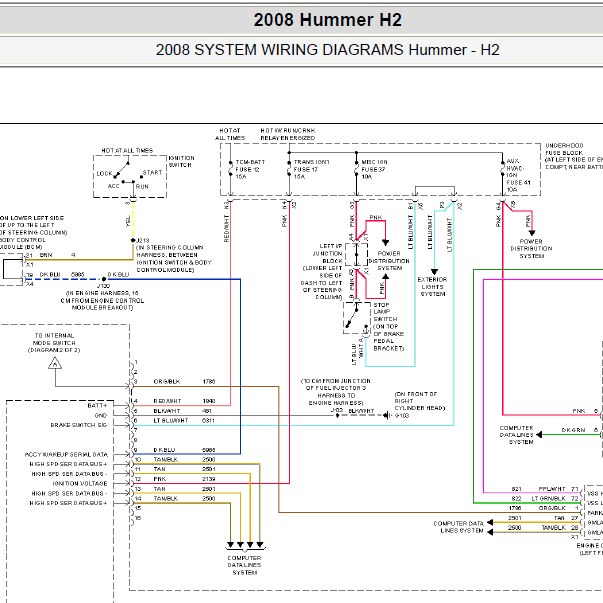The width and height of the screenshot is (603, 603).
Task: Click 'HOT AT ALL TIMES' above the ignition switch
Action: click(x=127, y=150)
